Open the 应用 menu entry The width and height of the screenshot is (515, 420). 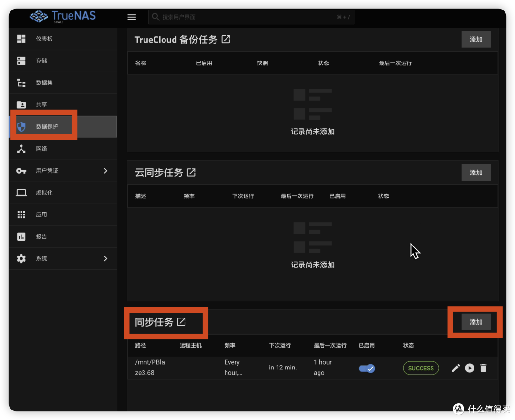pos(63,215)
